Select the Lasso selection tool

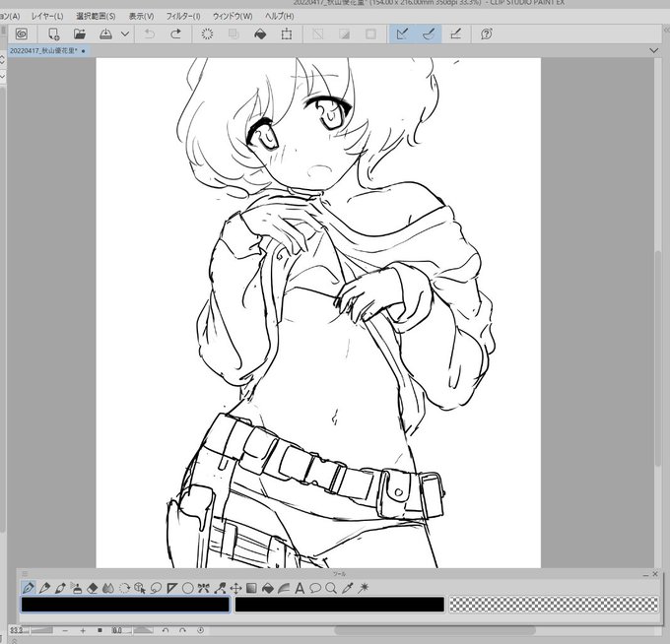click(x=156, y=588)
